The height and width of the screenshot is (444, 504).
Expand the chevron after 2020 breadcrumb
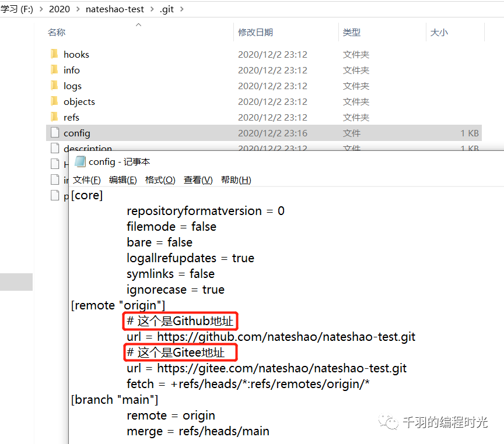pyautogui.click(x=78, y=9)
